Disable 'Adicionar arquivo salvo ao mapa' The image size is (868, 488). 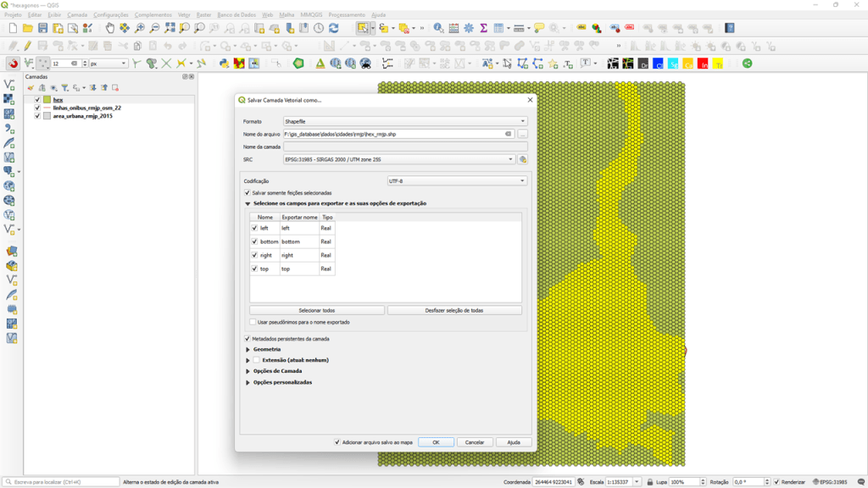tap(337, 442)
